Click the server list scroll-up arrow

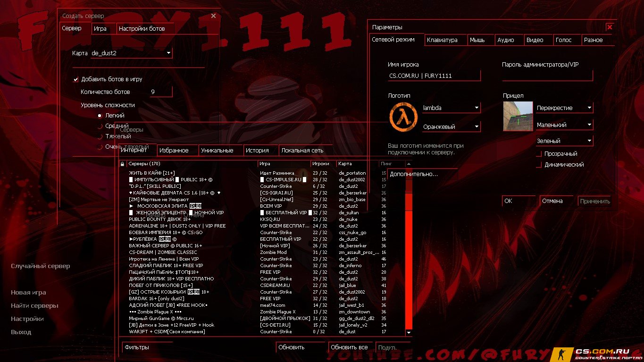(x=409, y=164)
